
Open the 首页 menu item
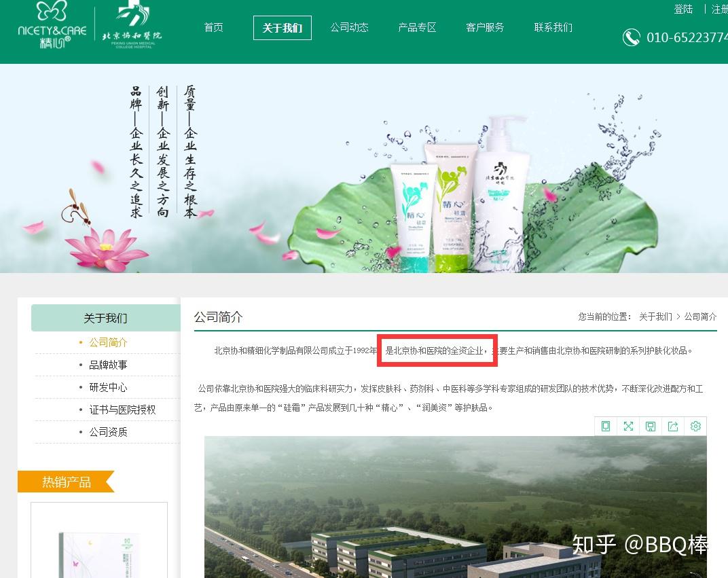click(213, 27)
